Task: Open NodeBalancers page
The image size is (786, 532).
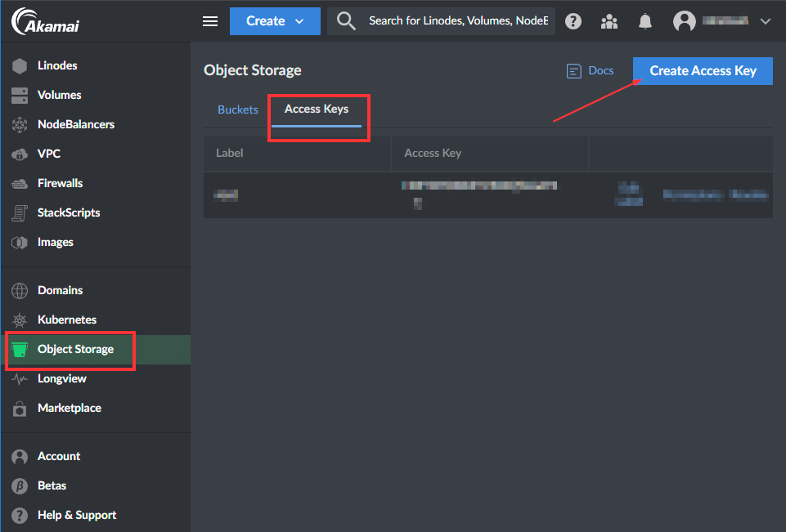Action: pos(76,124)
